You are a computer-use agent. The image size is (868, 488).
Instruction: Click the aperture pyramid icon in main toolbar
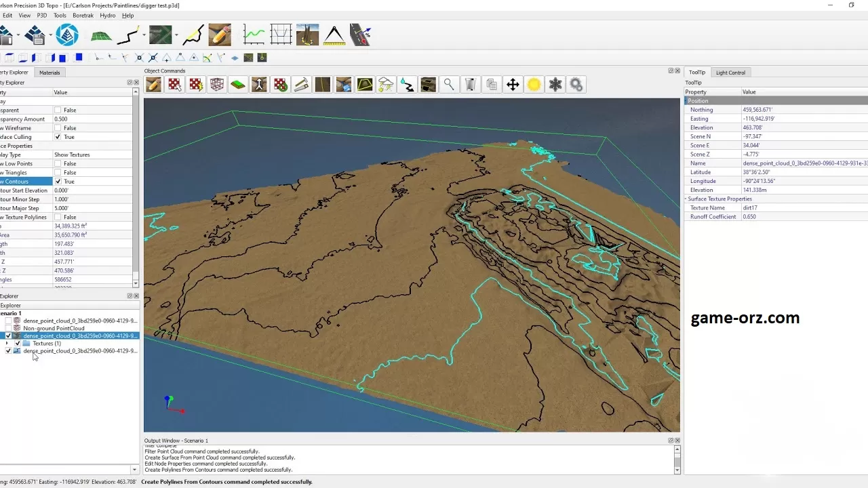click(67, 35)
